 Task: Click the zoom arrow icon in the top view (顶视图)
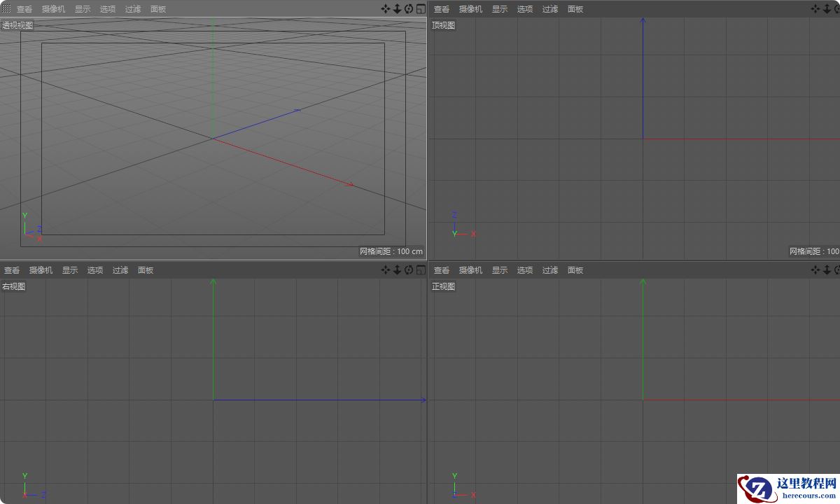point(827,9)
